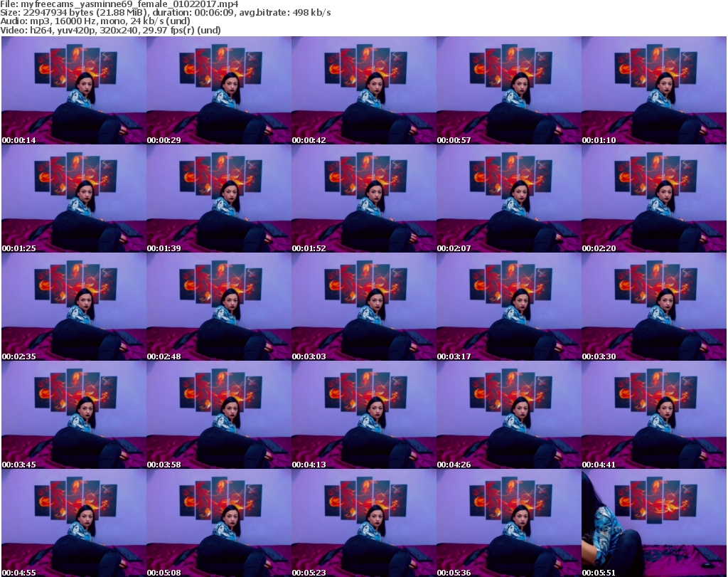Select the thumbnail frame stamped 00:04:26
This screenshot has height=577, width=728.
point(509,415)
